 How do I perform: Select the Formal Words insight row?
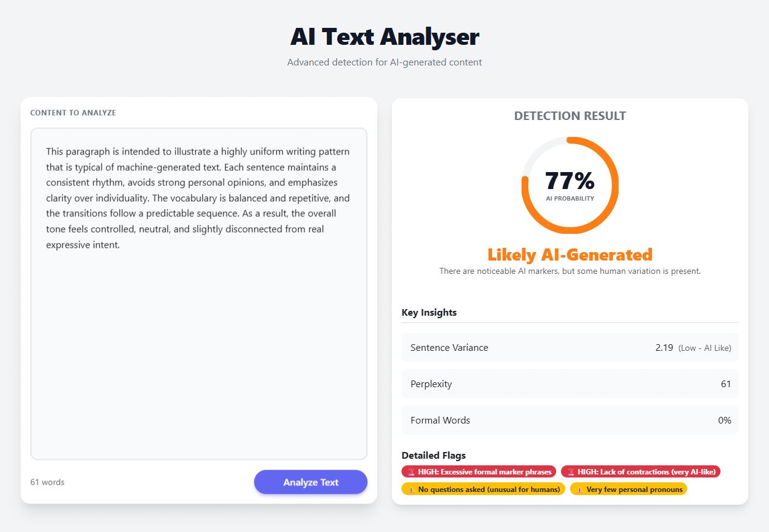569,421
